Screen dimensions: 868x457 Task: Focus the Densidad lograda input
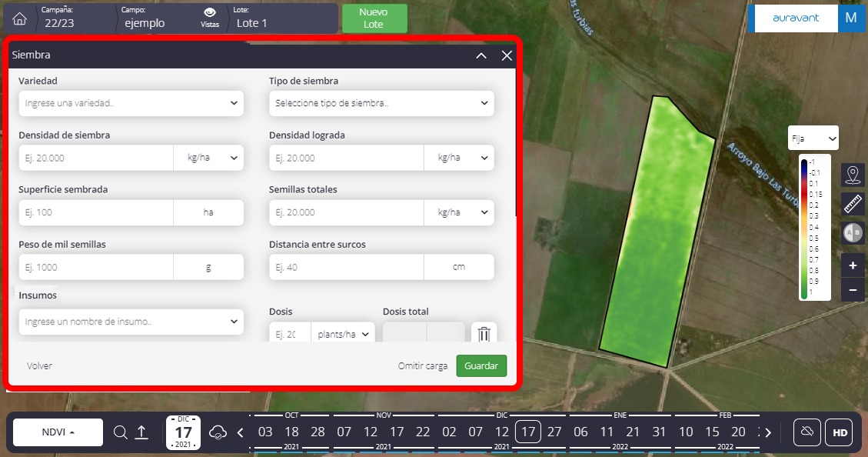tap(347, 158)
